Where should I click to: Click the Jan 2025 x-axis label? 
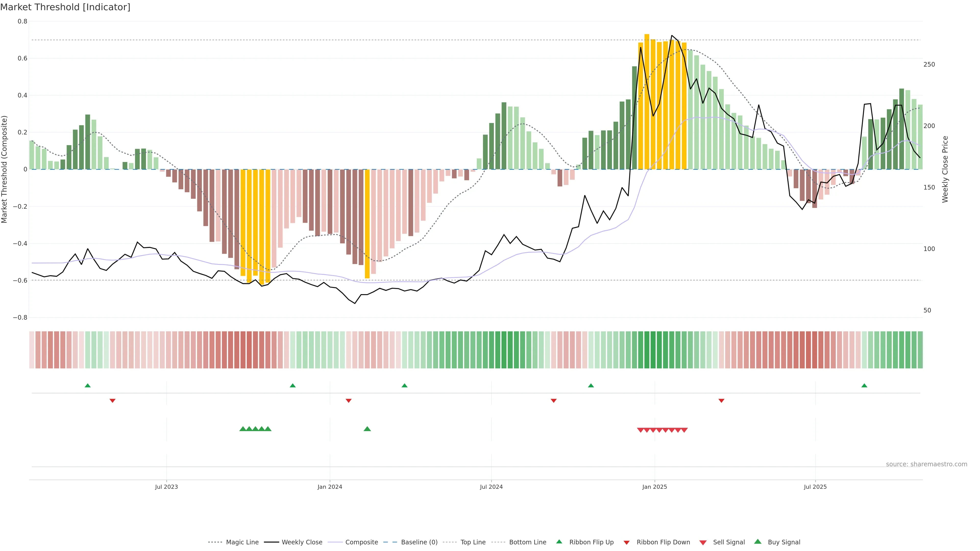pos(654,487)
